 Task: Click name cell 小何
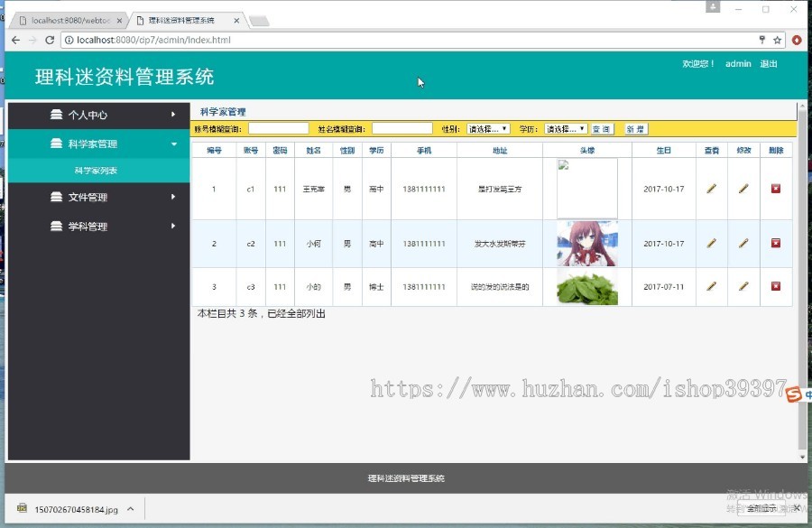(313, 244)
